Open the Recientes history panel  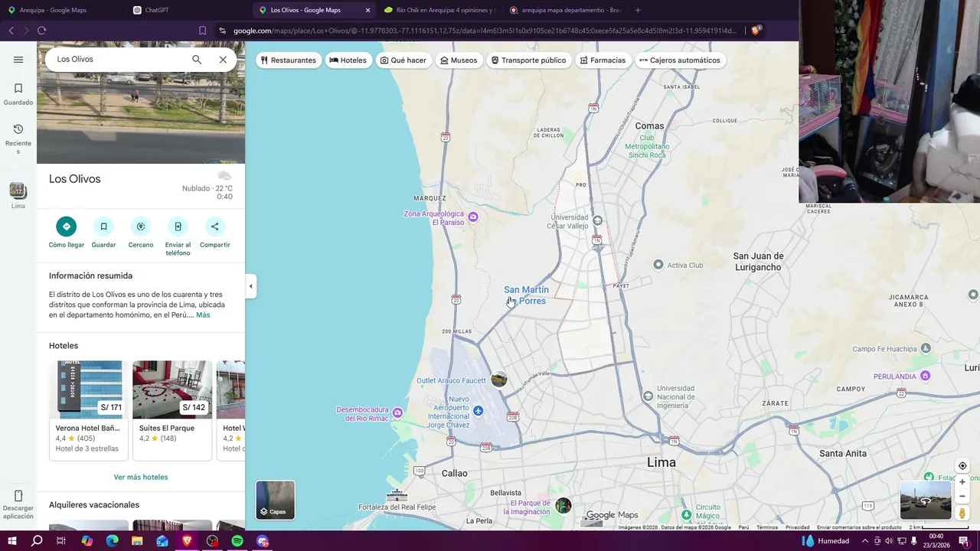(18, 139)
